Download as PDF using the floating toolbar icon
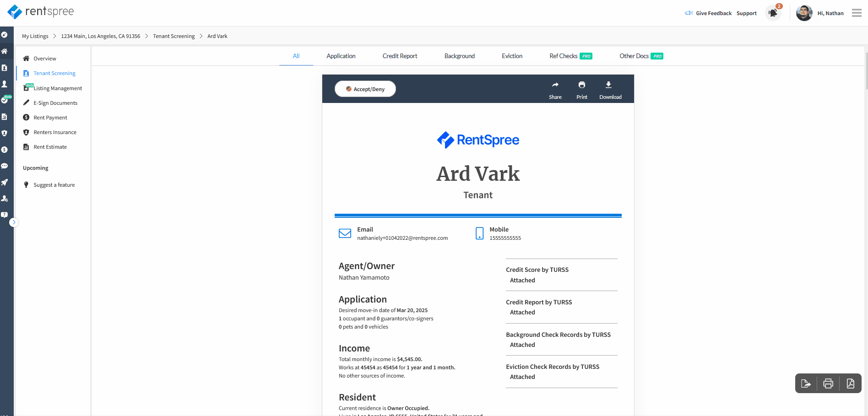Image resolution: width=868 pixels, height=416 pixels. coord(851,384)
